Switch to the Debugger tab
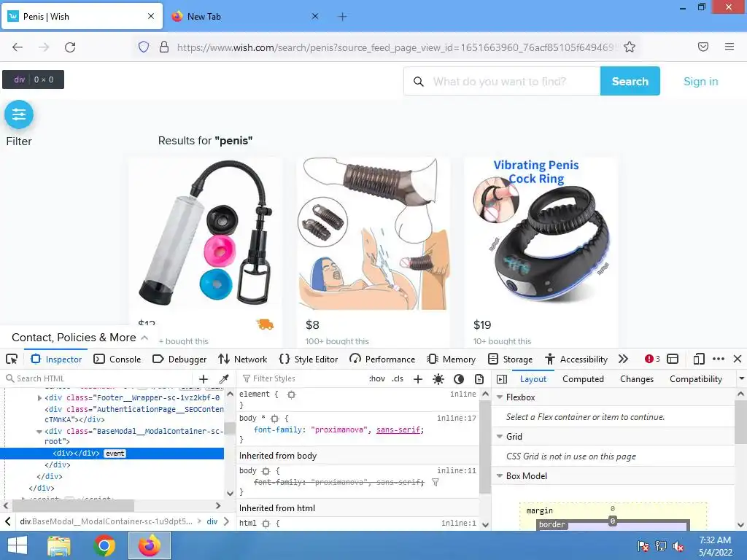This screenshot has width=747, height=560. point(179,359)
